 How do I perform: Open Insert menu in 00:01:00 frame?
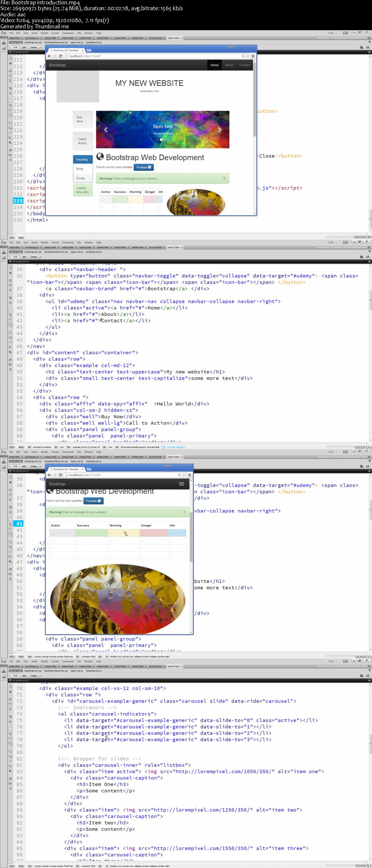pyautogui.click(x=35, y=243)
